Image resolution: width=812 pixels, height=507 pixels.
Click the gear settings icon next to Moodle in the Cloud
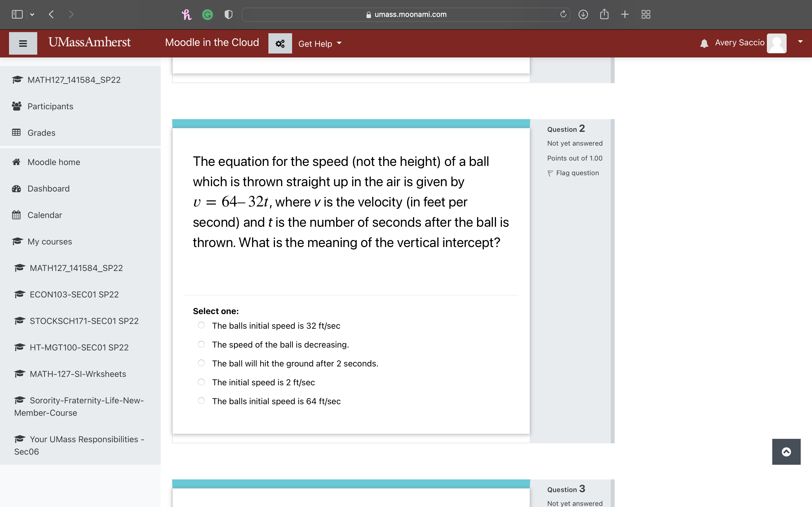tap(280, 43)
